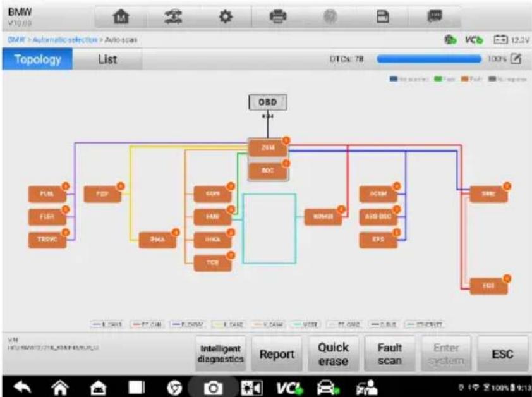Open the home icon in top toolbar

point(121,16)
